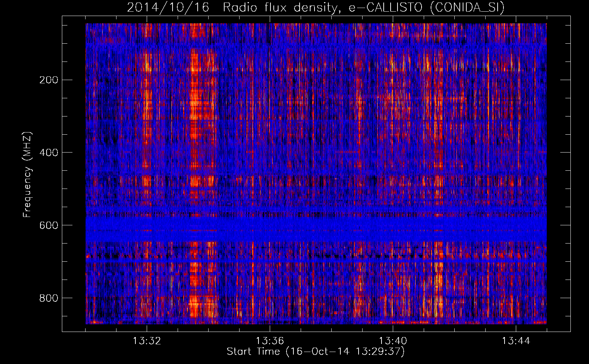Click the 13:40 time tick label
Screen dimensions: 589x364
393,341
